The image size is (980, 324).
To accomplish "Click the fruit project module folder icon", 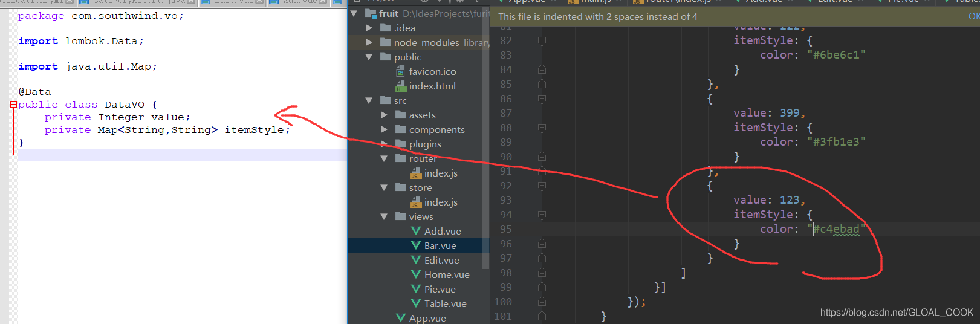I will [371, 13].
